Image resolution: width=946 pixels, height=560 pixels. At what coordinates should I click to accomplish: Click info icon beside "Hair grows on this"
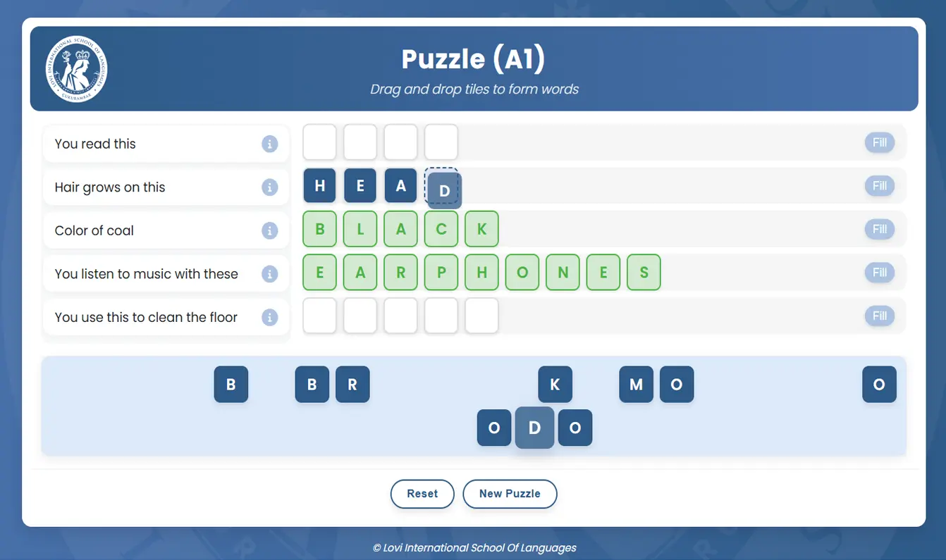pyautogui.click(x=270, y=187)
